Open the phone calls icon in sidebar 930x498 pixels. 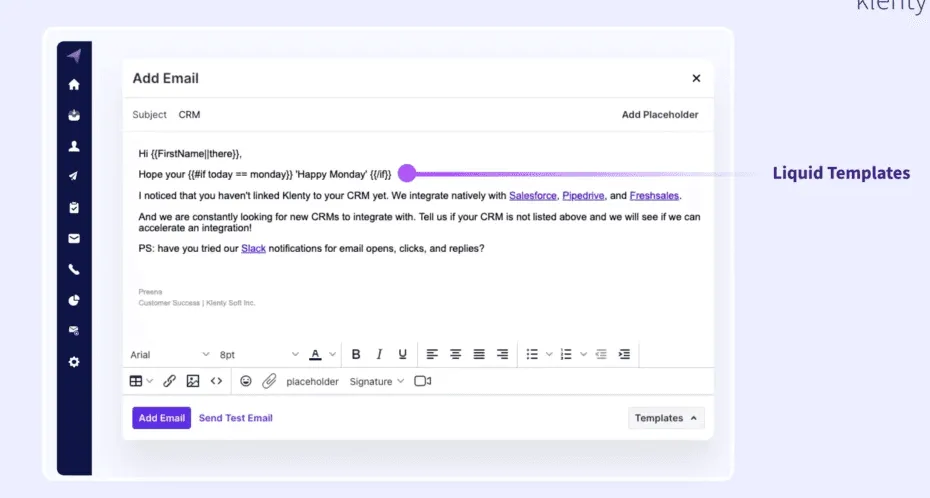(x=74, y=269)
